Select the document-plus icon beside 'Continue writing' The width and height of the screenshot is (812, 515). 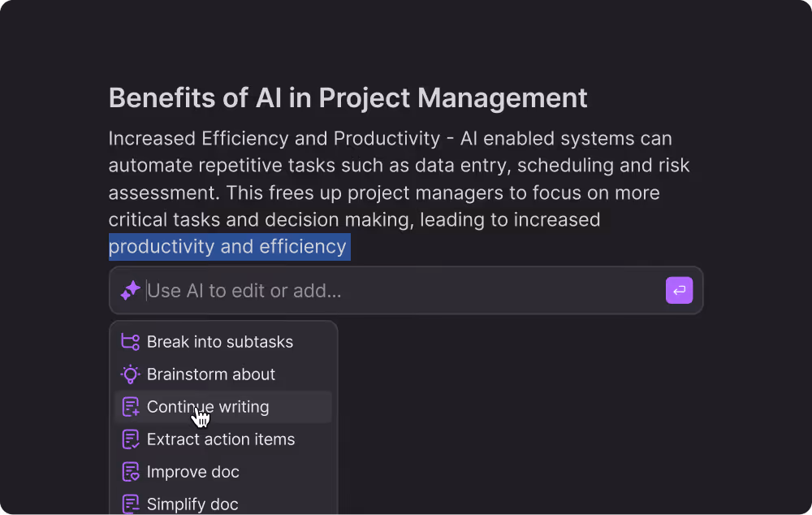pyautogui.click(x=130, y=406)
